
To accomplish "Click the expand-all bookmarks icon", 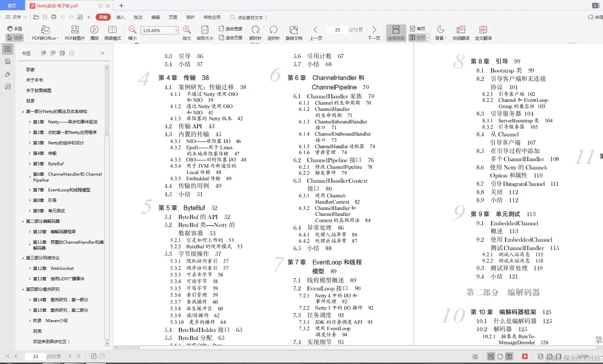I will pyautogui.click(x=44, y=53).
